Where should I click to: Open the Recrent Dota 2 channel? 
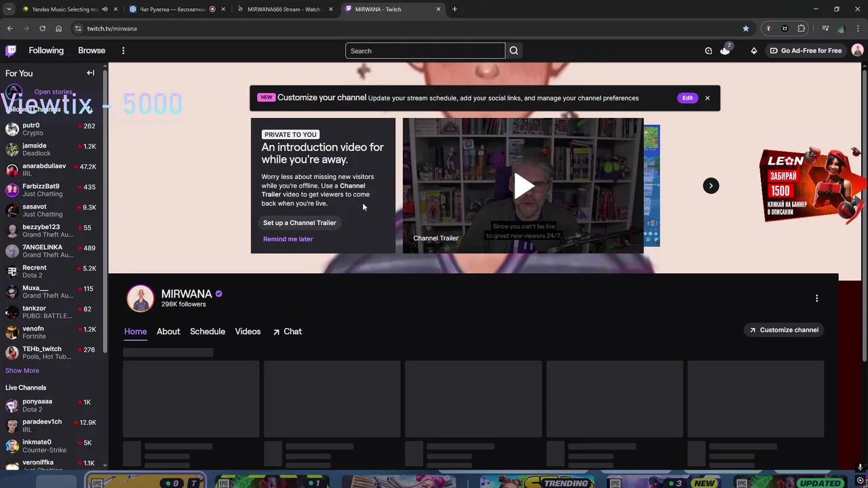[x=51, y=271]
